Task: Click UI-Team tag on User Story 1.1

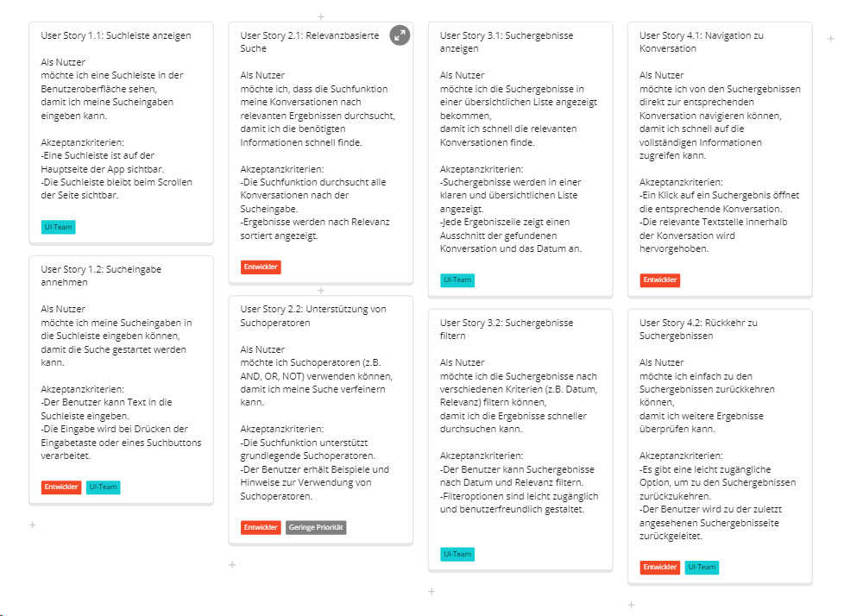Action: point(58,227)
